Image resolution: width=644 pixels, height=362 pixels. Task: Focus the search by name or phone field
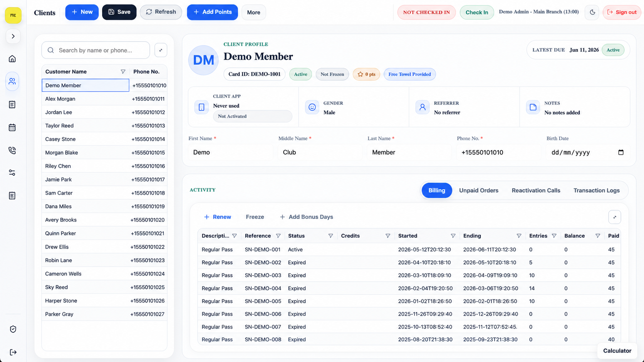96,50
